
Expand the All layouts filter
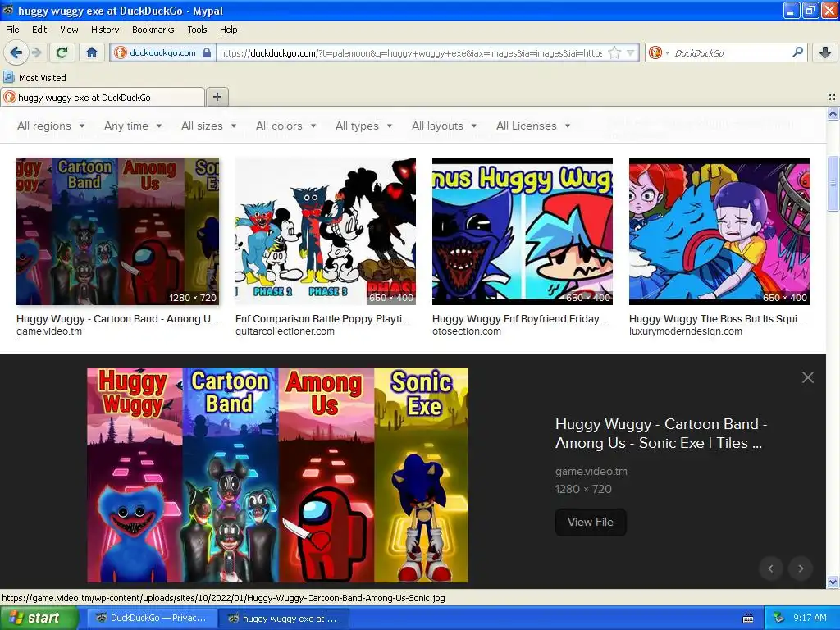point(444,126)
